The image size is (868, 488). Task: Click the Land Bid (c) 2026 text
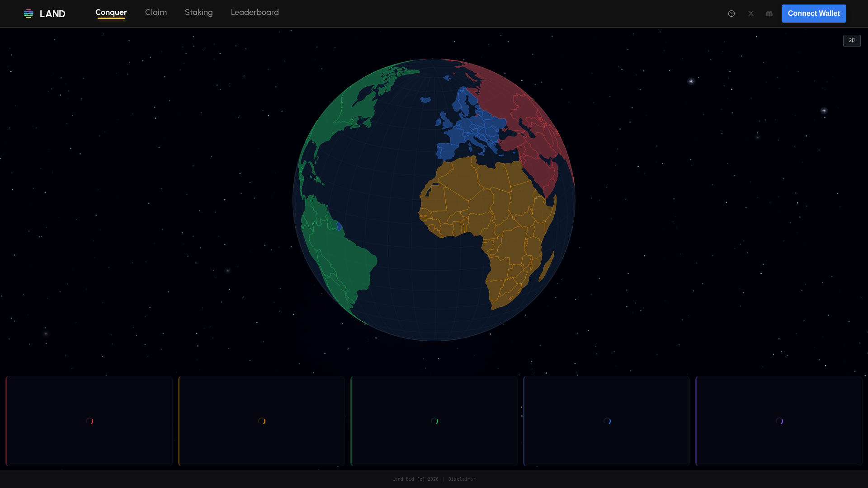pyautogui.click(x=415, y=479)
